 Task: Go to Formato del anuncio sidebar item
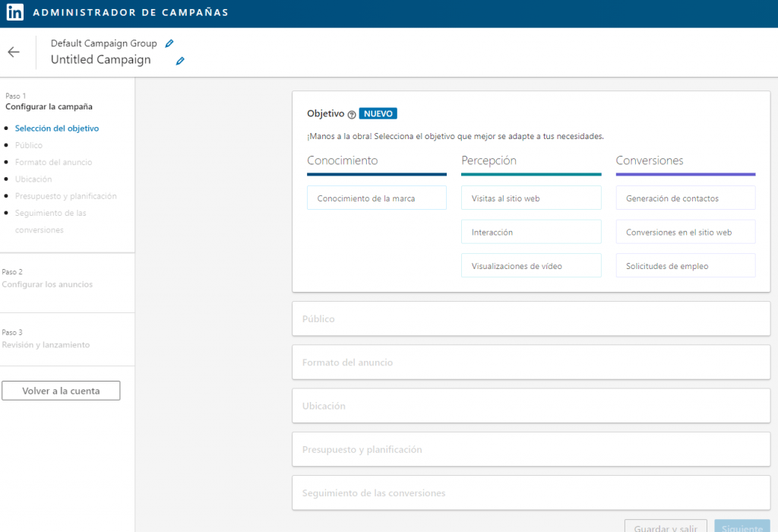[54, 162]
